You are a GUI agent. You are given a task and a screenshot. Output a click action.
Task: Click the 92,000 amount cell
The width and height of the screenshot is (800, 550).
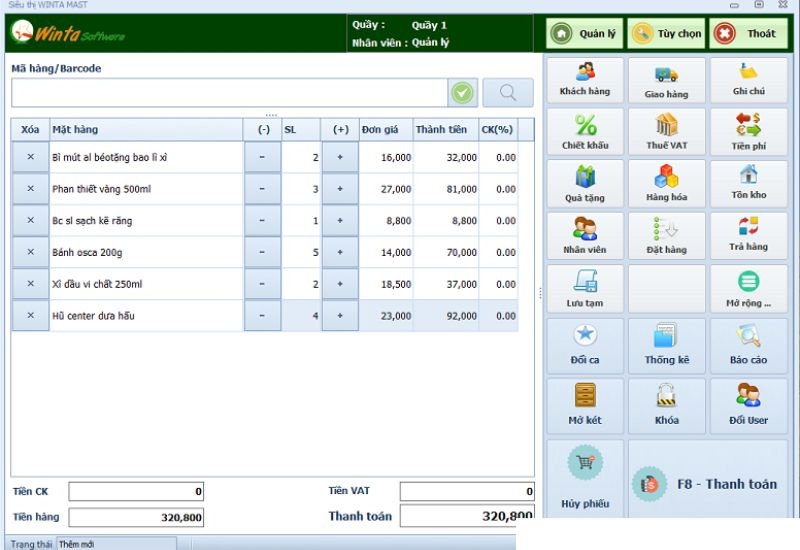(446, 316)
